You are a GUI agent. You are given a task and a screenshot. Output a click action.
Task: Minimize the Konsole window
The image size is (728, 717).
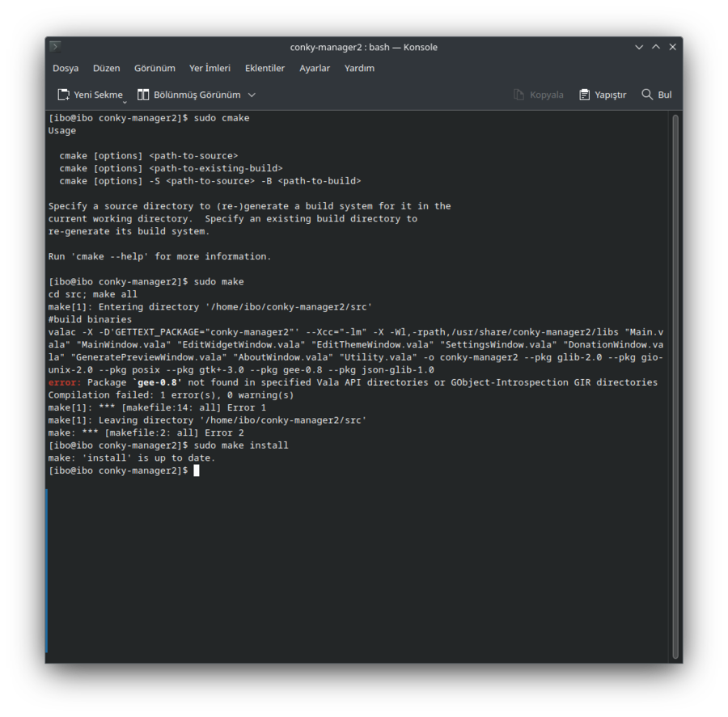click(639, 47)
